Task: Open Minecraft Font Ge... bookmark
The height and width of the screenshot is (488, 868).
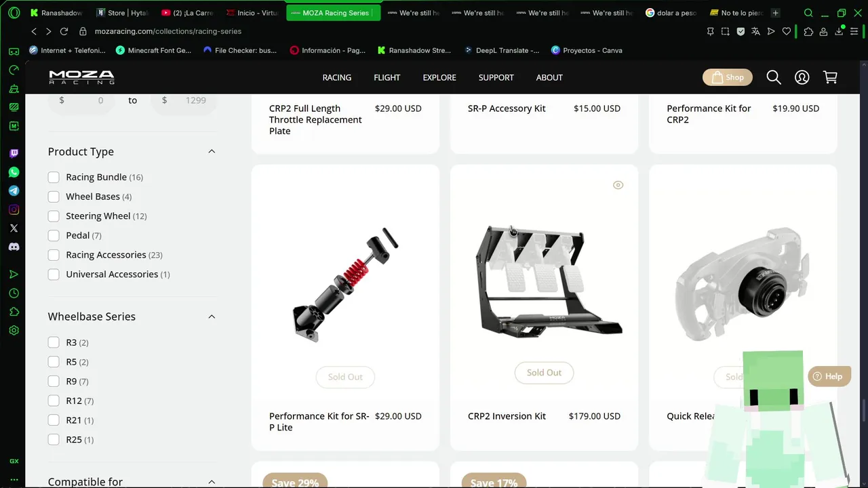Action: coord(153,50)
